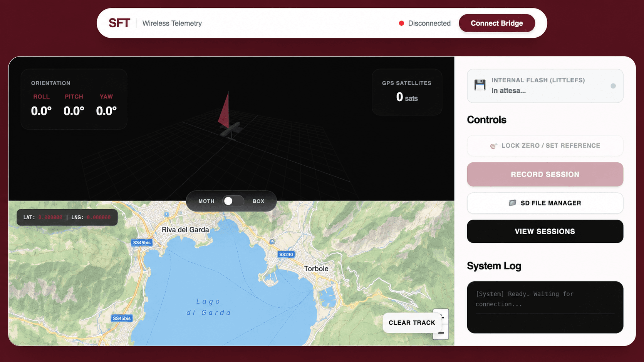Click the PITCH value 0.0°
This screenshot has width=644, height=362.
pos(74,111)
